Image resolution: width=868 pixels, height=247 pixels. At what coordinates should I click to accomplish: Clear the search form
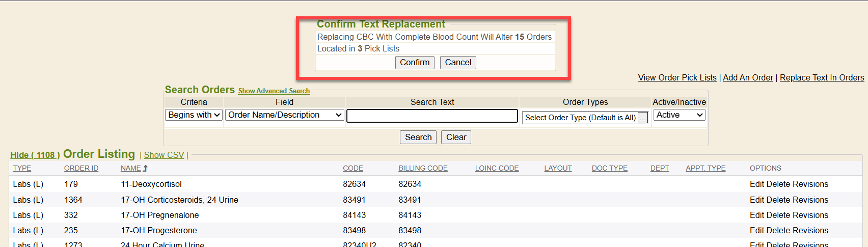point(456,138)
